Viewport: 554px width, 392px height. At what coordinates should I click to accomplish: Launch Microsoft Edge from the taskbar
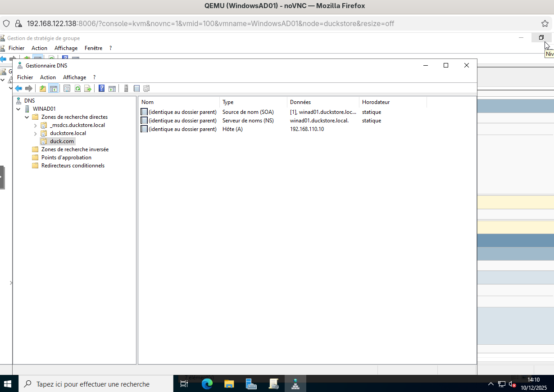coord(206,383)
